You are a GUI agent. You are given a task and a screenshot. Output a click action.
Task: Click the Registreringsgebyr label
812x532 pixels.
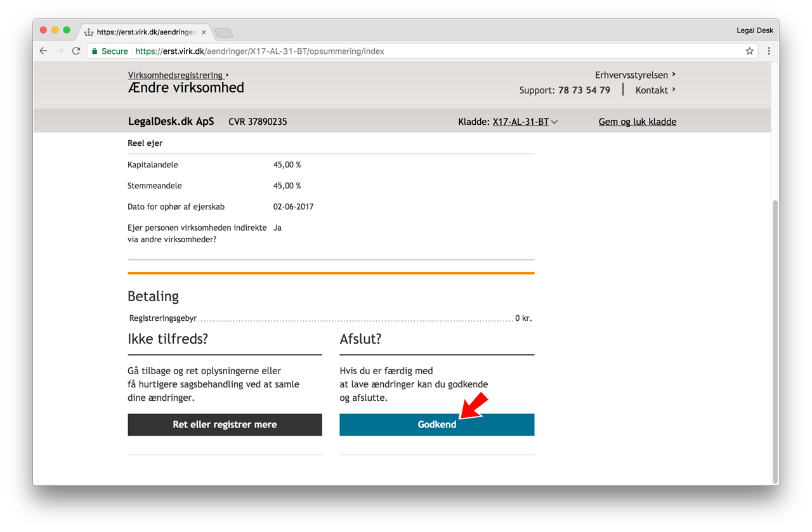(163, 318)
